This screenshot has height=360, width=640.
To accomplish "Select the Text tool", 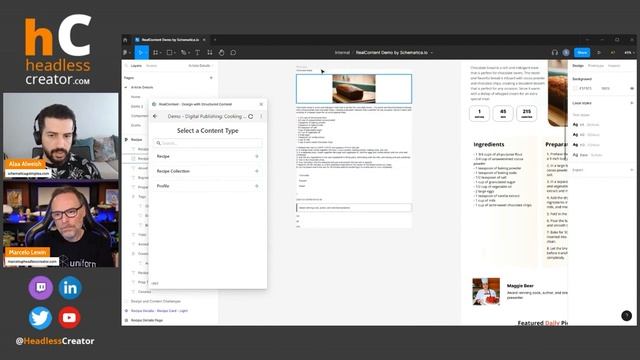I will pos(197,53).
